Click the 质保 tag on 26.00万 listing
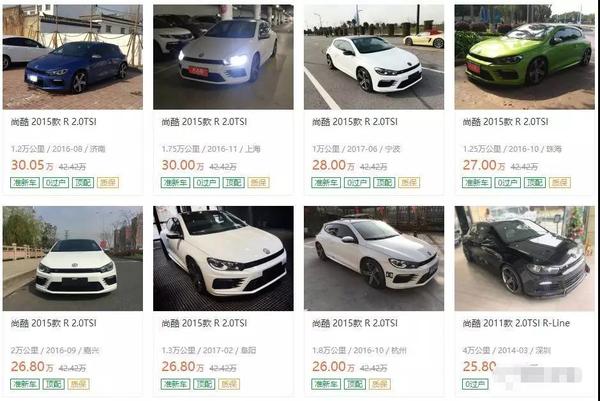 pyautogui.click(x=380, y=384)
